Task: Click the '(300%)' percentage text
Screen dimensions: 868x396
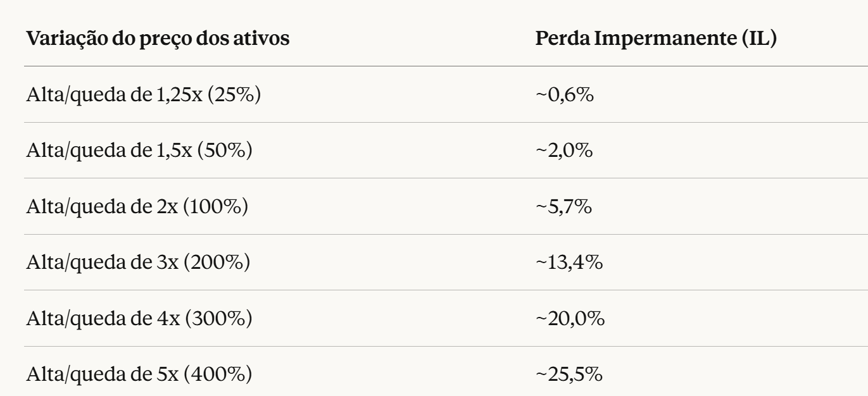Action: coord(217,318)
